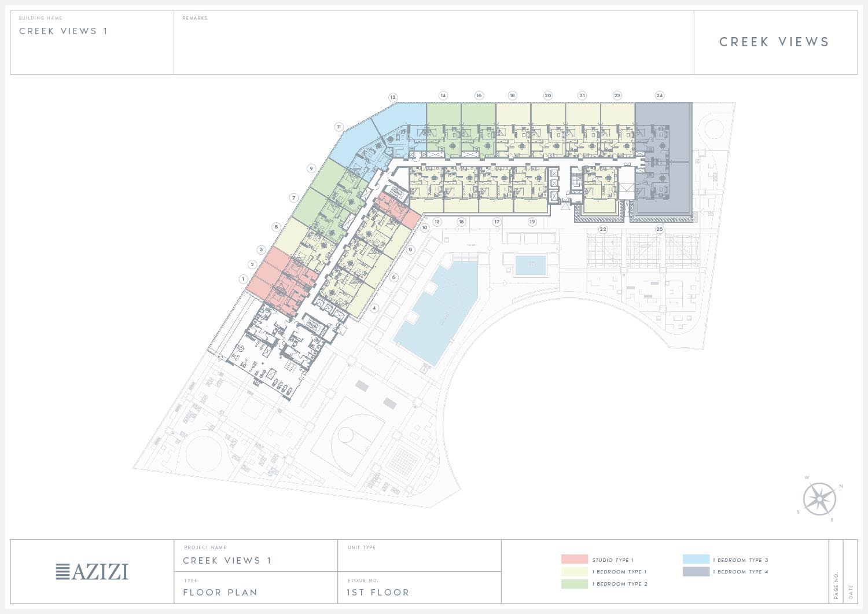The height and width of the screenshot is (614, 868).
Task: Select unit marker 12 at top
Action: (x=393, y=97)
